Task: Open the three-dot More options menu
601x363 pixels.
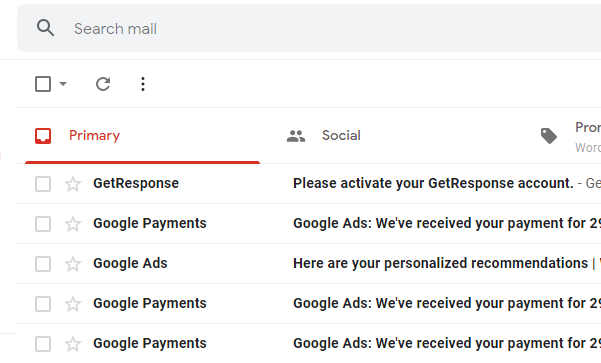Action: click(143, 84)
